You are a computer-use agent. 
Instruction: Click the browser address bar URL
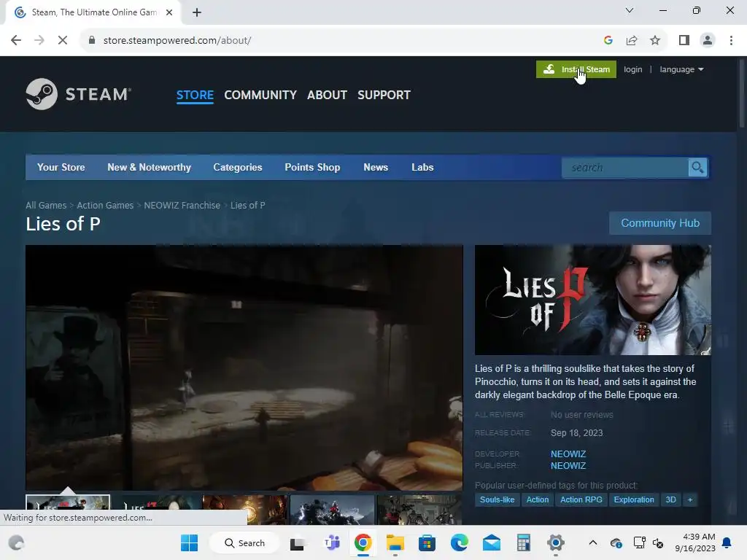coord(177,41)
